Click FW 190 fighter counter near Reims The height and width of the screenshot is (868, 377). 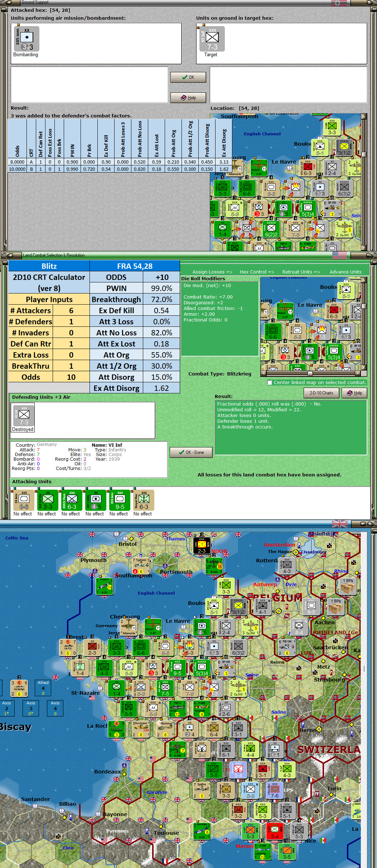tap(287, 648)
